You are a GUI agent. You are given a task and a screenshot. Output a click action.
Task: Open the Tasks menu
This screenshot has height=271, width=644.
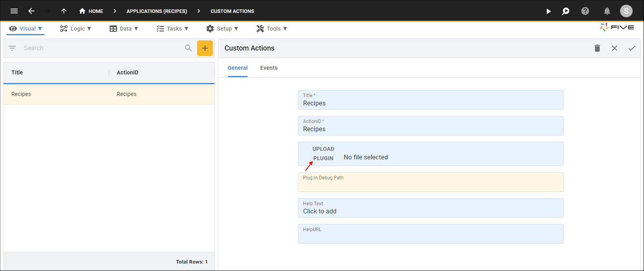[x=172, y=29]
